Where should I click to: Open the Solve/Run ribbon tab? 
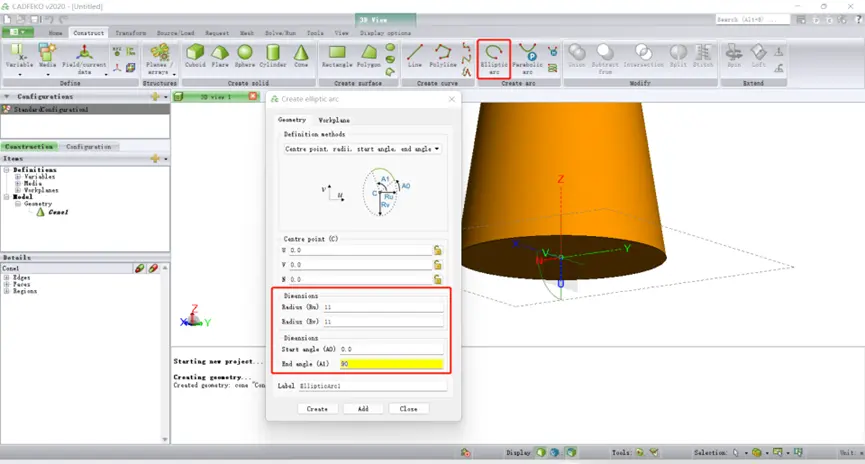[x=280, y=33]
